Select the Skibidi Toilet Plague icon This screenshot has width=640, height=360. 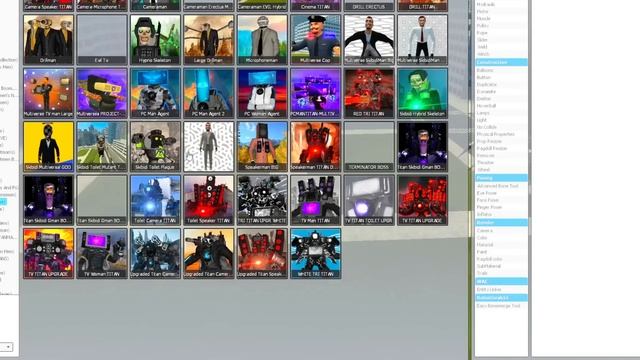155,147
